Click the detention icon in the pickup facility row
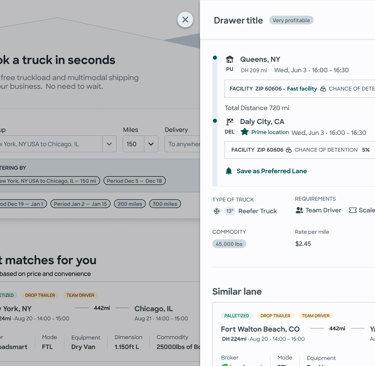Image resolution: width=375 pixels, height=366 pixels. (x=323, y=89)
